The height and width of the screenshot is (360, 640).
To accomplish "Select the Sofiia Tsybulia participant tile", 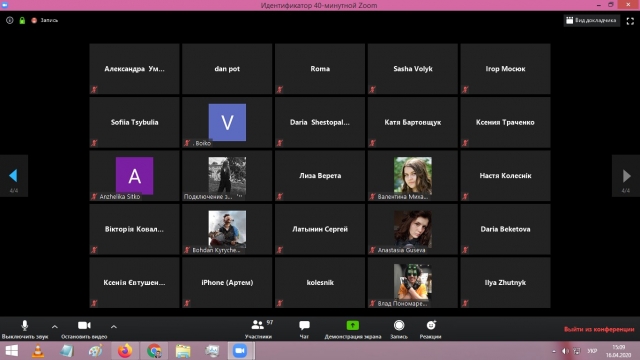I will pyautogui.click(x=134, y=122).
